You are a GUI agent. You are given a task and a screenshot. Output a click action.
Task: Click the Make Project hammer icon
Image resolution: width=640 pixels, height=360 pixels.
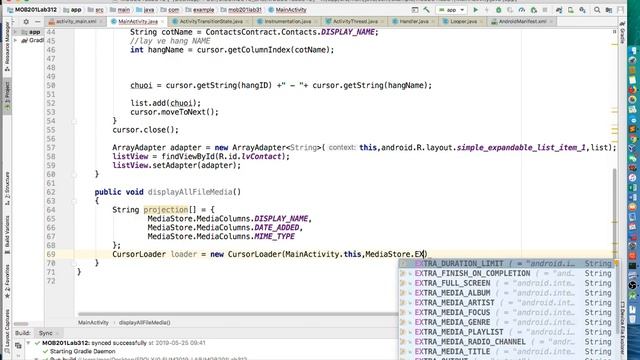(427, 10)
